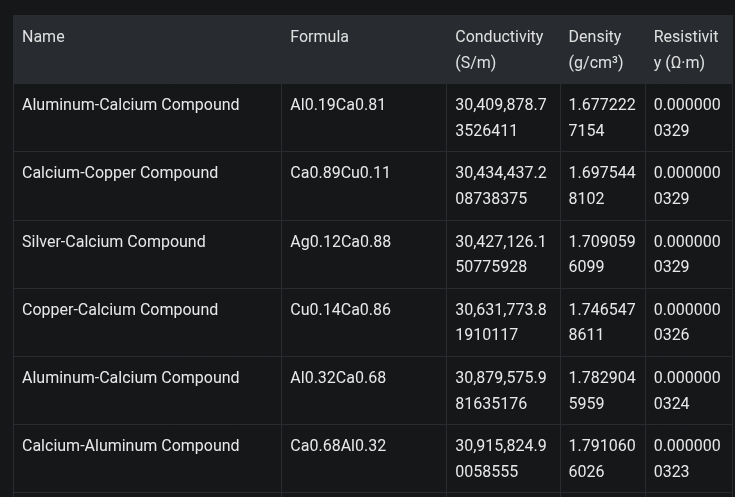
Task: Select the formula cell Al0.19Ca0.81
Action: [x=337, y=105]
